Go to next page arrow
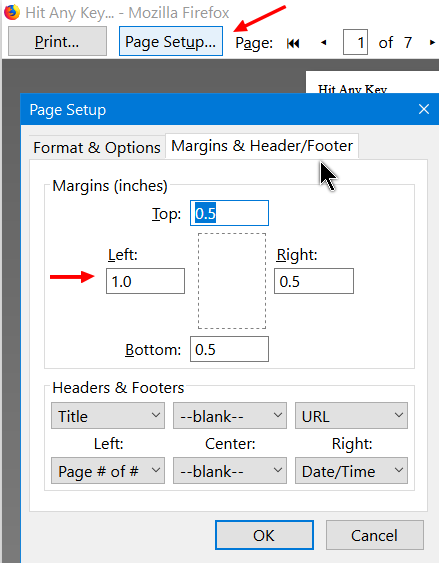The height and width of the screenshot is (563, 439). 432,43
